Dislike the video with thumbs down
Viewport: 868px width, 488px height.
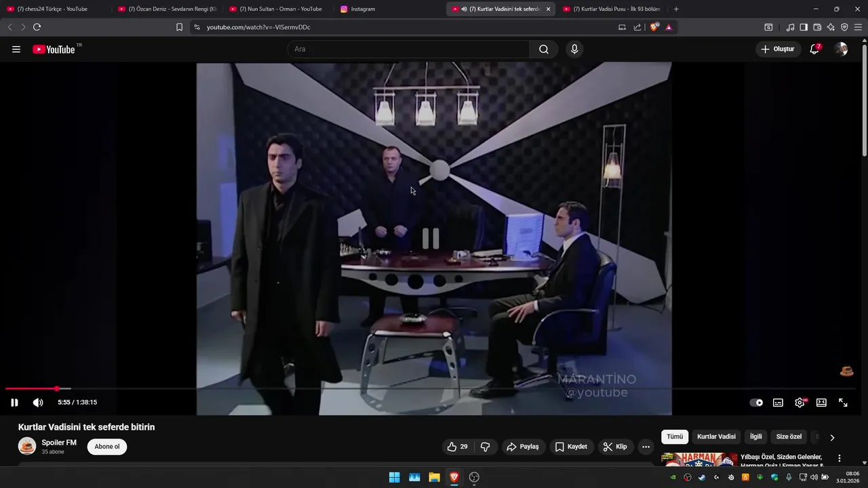pos(486,447)
